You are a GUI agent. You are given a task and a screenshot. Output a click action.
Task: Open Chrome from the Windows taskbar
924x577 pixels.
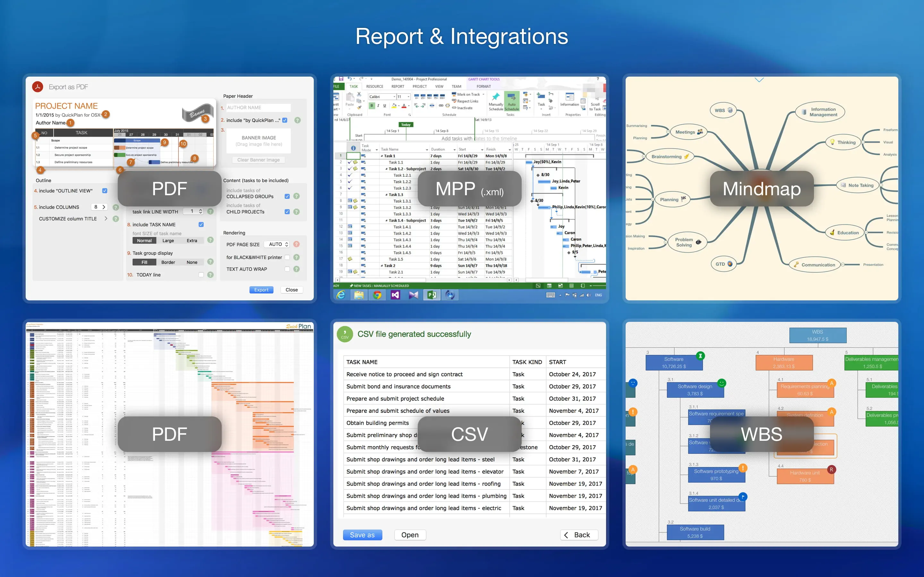tap(377, 295)
